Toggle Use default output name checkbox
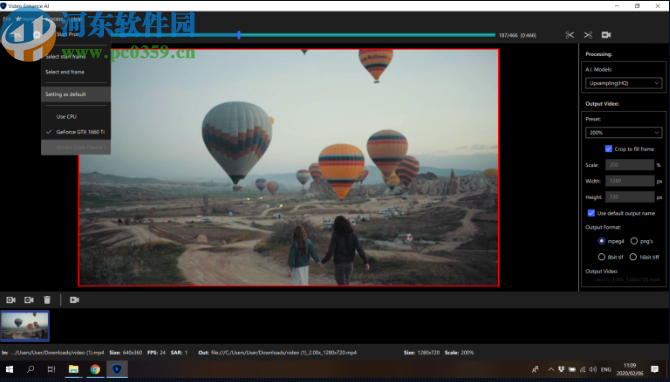The height and width of the screenshot is (382, 670). click(x=591, y=213)
